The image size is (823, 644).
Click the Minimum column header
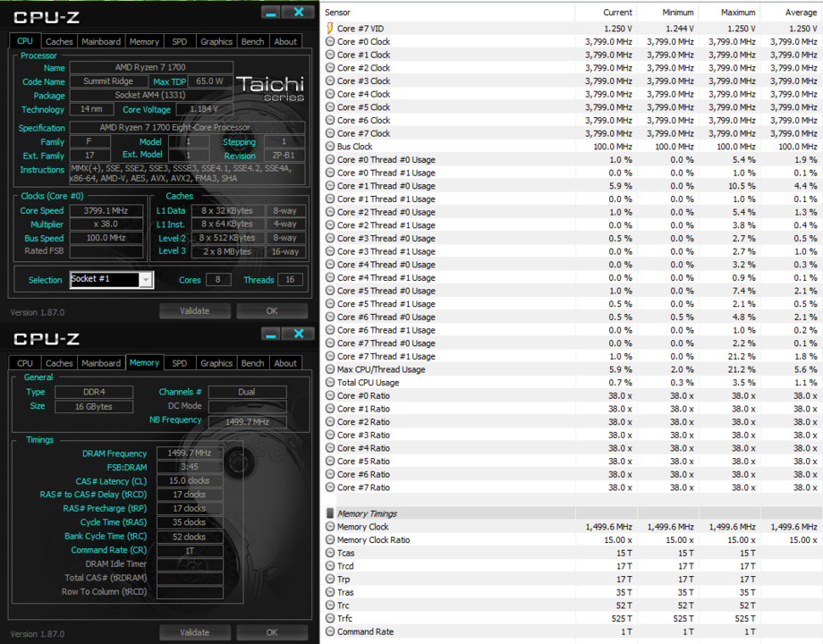coord(667,12)
